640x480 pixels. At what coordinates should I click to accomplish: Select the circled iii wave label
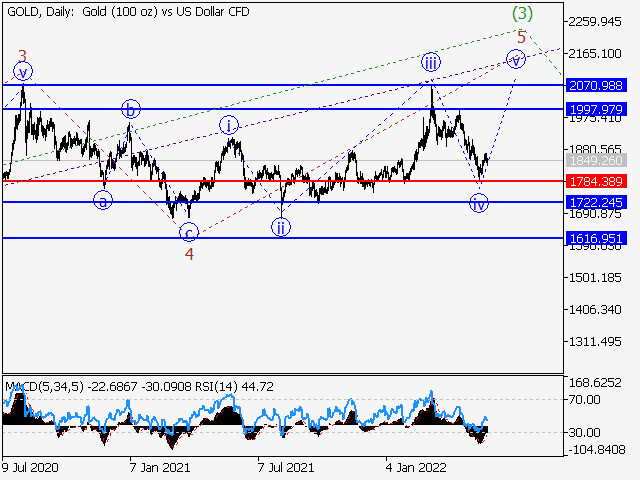(431, 63)
